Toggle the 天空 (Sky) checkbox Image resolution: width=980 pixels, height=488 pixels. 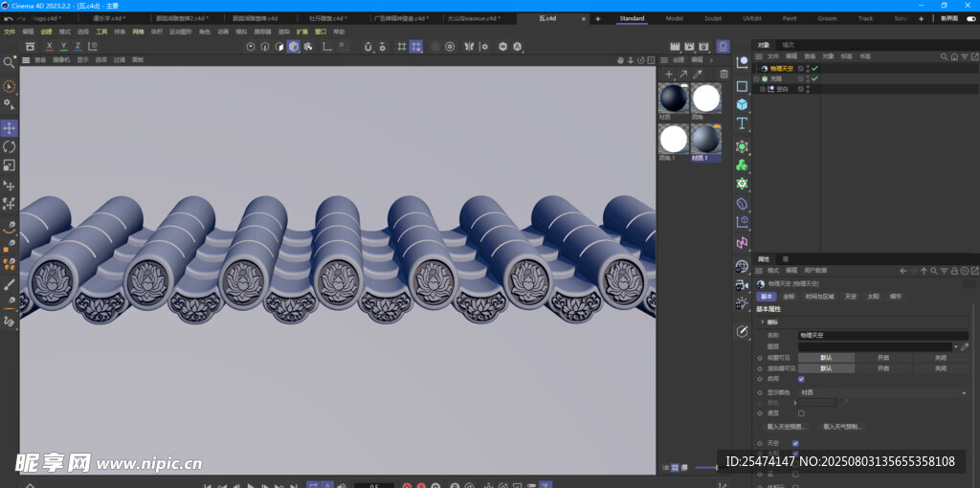[x=795, y=443]
